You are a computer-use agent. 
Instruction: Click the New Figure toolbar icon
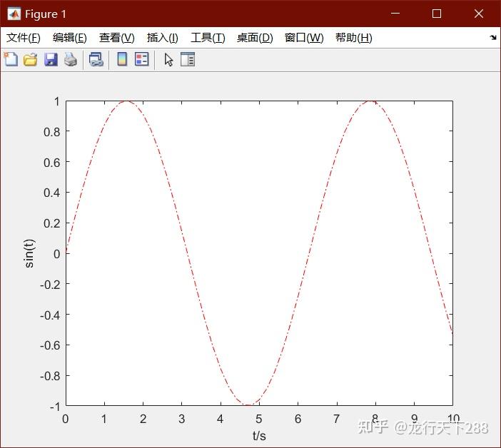(11, 59)
